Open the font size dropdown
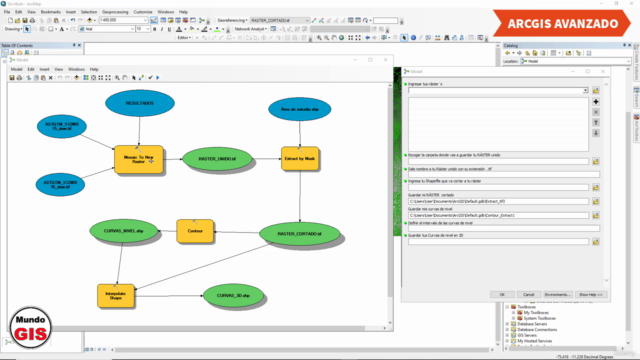Viewport: 640px width, 360px height. [x=148, y=29]
